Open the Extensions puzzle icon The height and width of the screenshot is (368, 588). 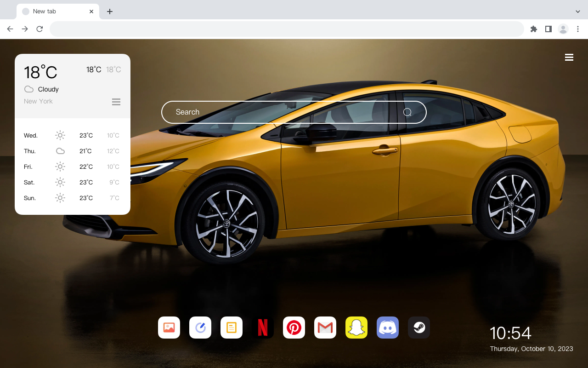[533, 29]
